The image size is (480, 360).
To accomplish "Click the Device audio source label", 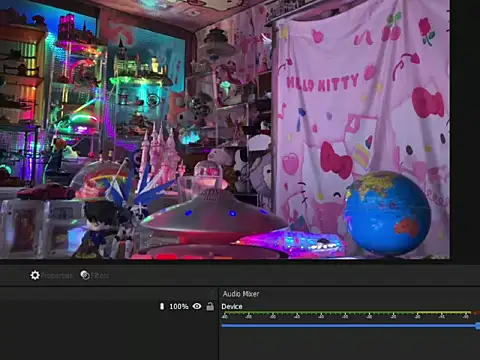I will [x=232, y=307].
